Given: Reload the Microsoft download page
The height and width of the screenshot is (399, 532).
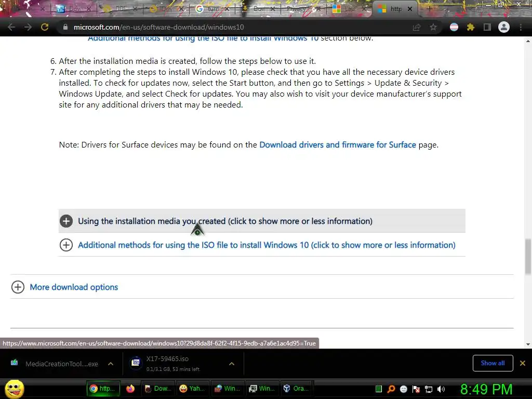Looking at the screenshot, I should point(45,27).
